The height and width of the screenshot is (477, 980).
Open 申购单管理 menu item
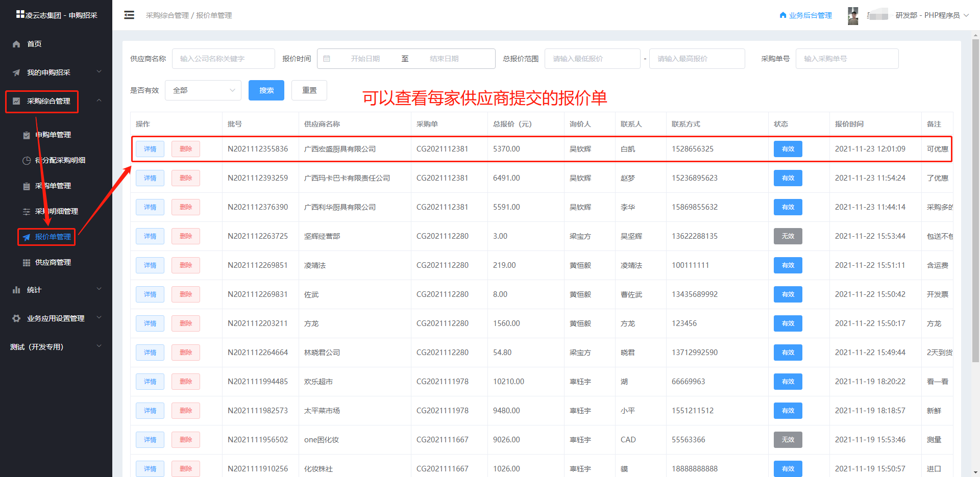[x=53, y=135]
